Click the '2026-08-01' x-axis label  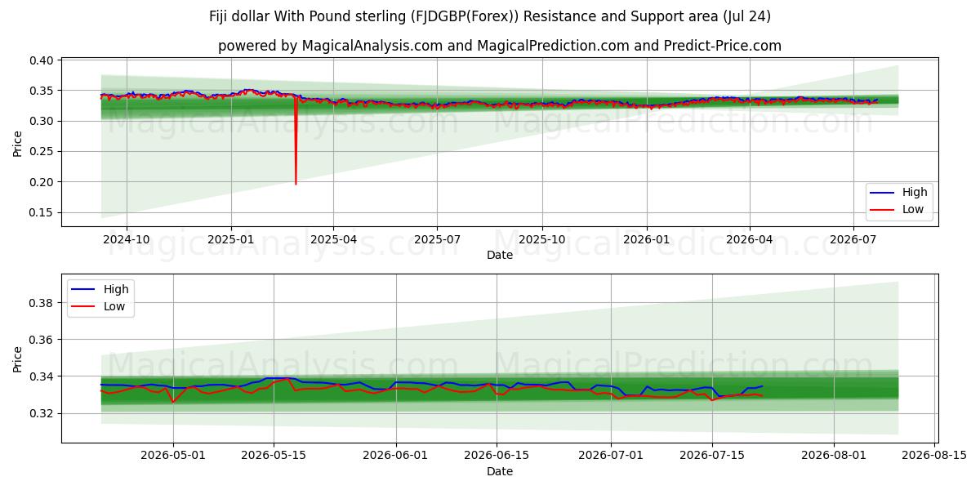(835, 456)
